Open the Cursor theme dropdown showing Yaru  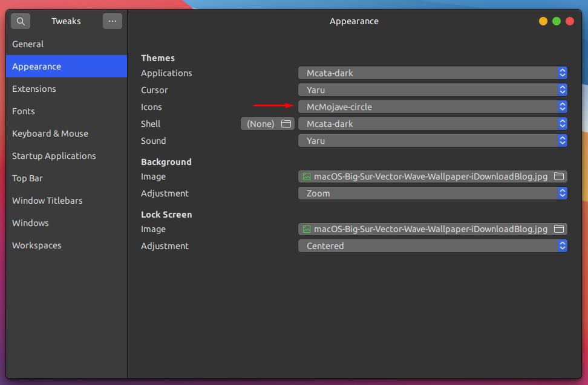433,90
